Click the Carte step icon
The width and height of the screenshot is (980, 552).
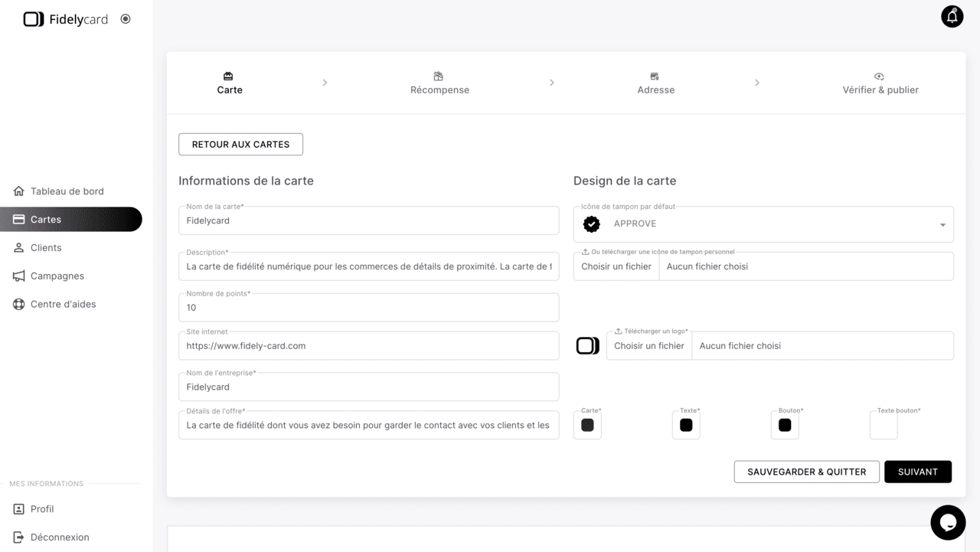click(x=228, y=77)
